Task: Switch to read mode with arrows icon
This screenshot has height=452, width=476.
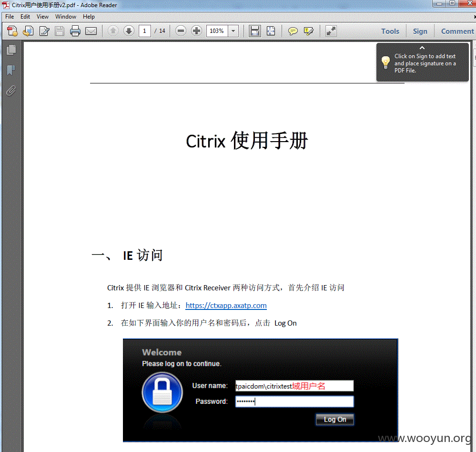Action: [331, 31]
